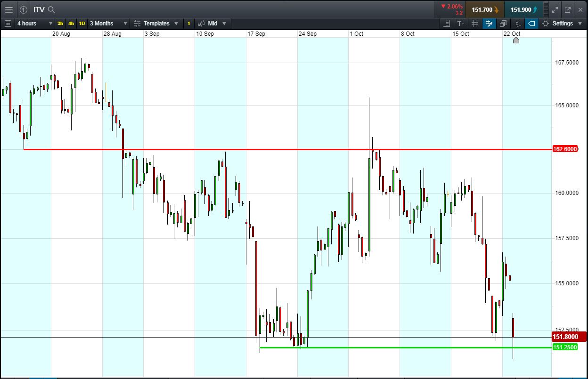Image resolution: width=588 pixels, height=379 pixels.
Task: Click the buy price 151.900
Action: pos(523,9)
